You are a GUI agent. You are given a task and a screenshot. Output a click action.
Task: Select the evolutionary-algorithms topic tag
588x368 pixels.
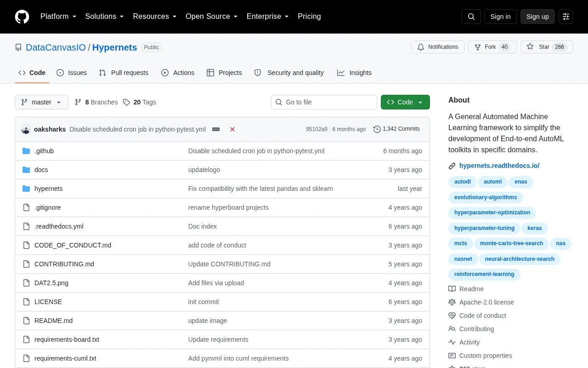pyautogui.click(x=486, y=197)
